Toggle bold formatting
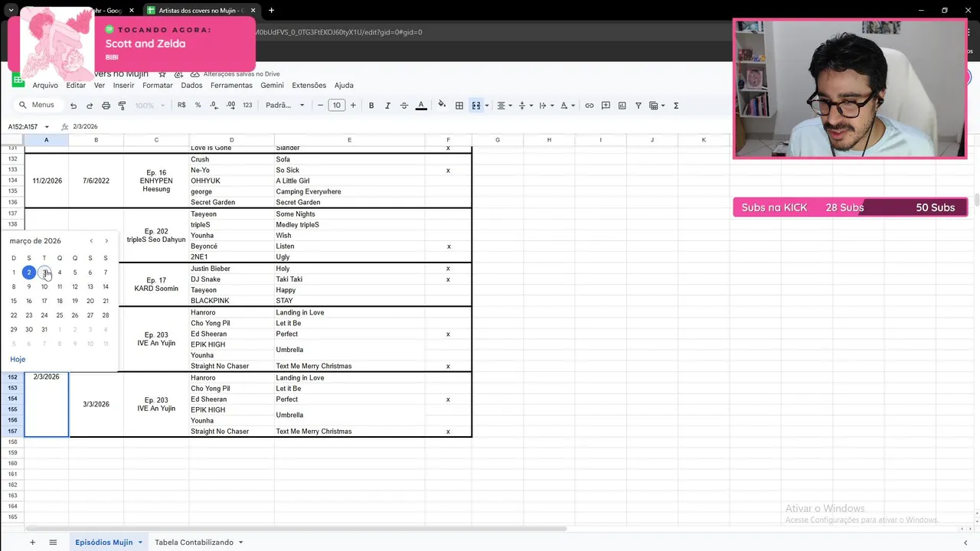 (371, 106)
